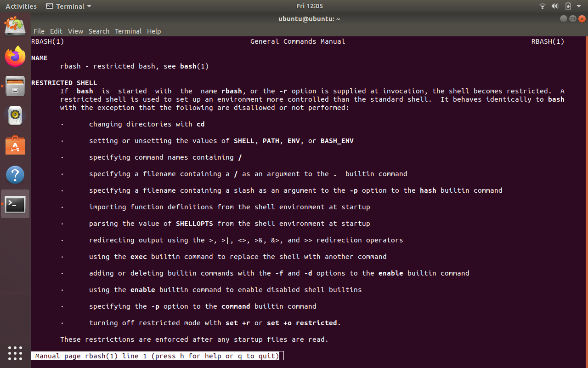This screenshot has width=588, height=368.
Task: Open the clock showing Fri 12:05
Action: pyautogui.click(x=310, y=6)
